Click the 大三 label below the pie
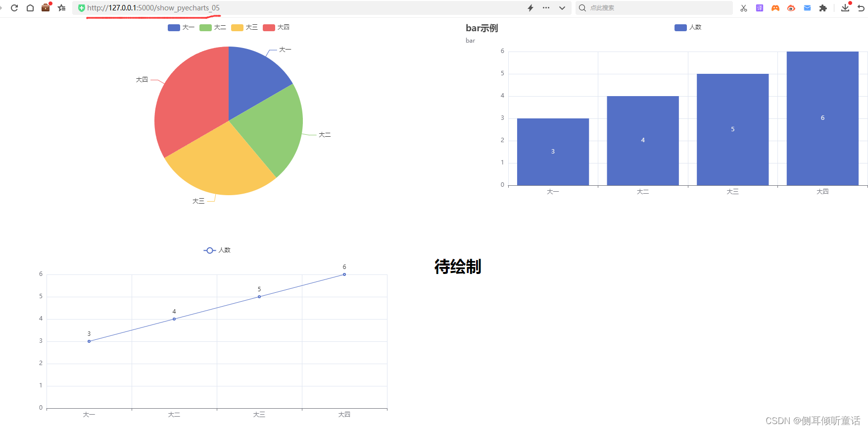Screen dimensions: 868x430 click(x=198, y=201)
